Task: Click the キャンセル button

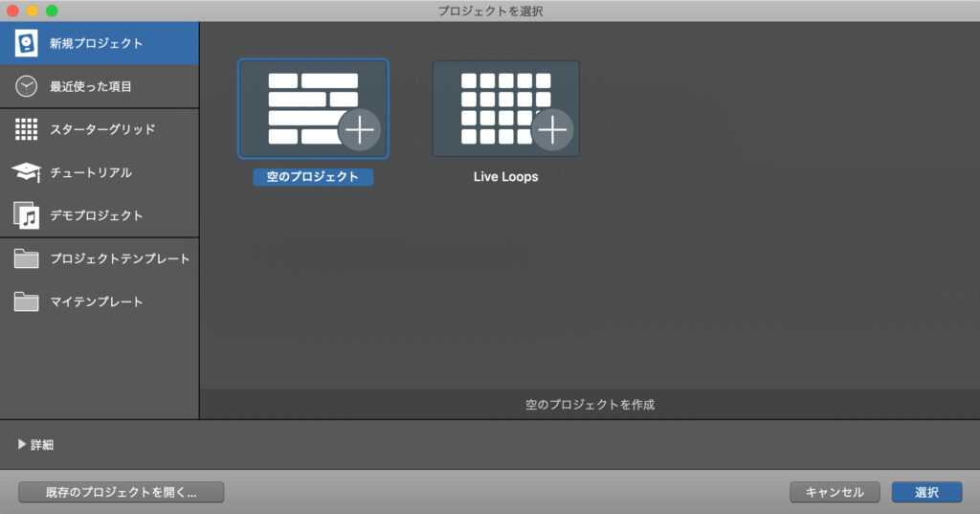Action: [835, 492]
